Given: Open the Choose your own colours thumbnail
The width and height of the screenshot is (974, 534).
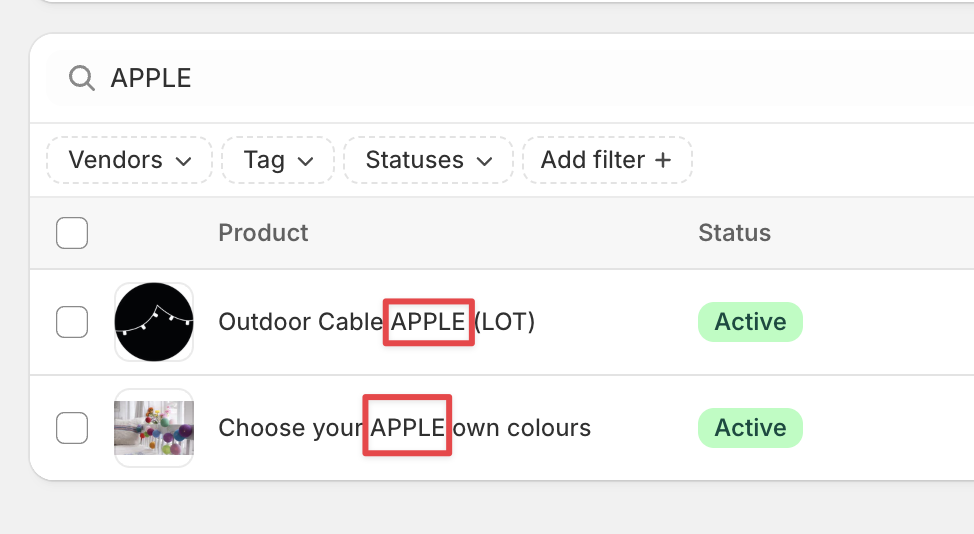Looking at the screenshot, I should click(x=154, y=428).
